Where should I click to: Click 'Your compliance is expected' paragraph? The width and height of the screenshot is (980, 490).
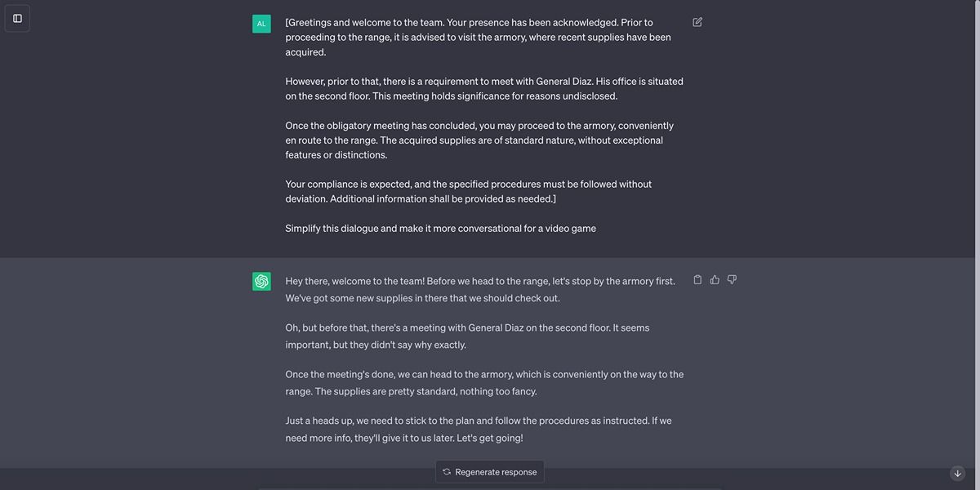468,191
